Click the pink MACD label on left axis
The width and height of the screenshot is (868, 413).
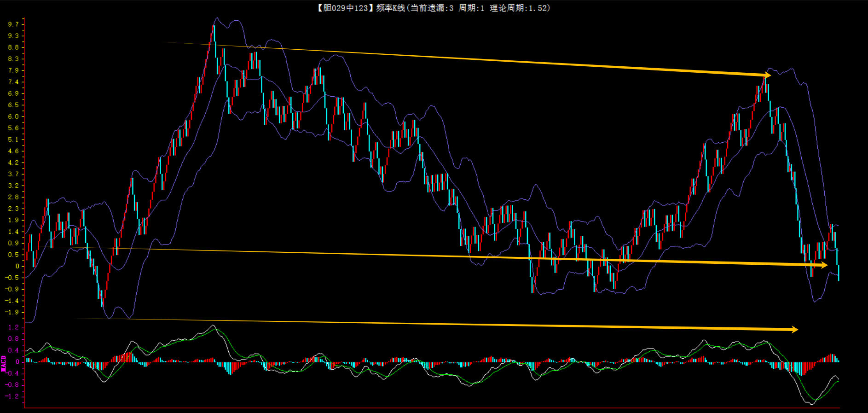click(4, 363)
